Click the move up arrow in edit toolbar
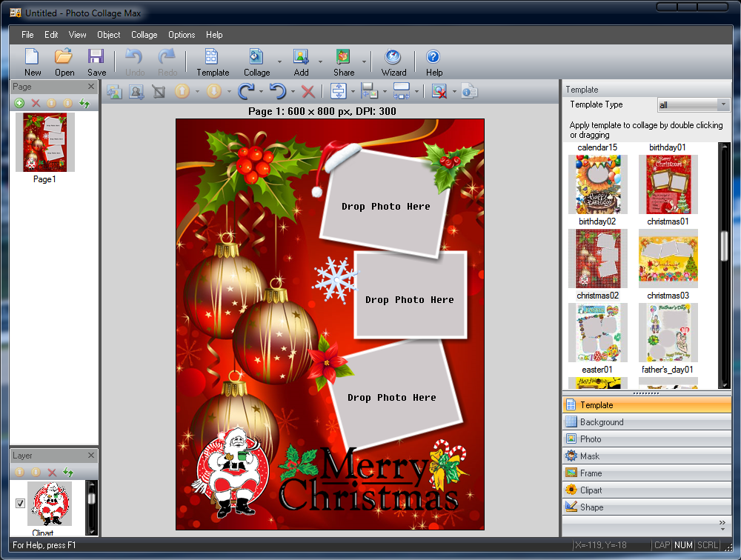Image resolution: width=741 pixels, height=560 pixels. 182,91
